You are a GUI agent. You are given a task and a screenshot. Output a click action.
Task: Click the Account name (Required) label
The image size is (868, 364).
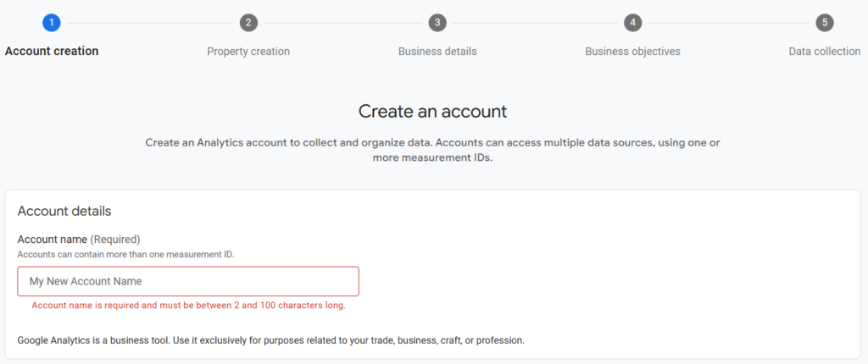click(x=79, y=240)
